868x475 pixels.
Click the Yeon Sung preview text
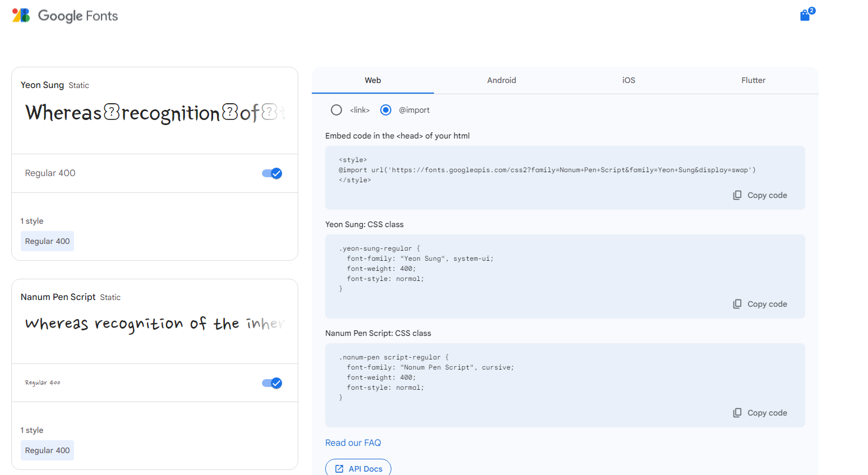click(155, 113)
